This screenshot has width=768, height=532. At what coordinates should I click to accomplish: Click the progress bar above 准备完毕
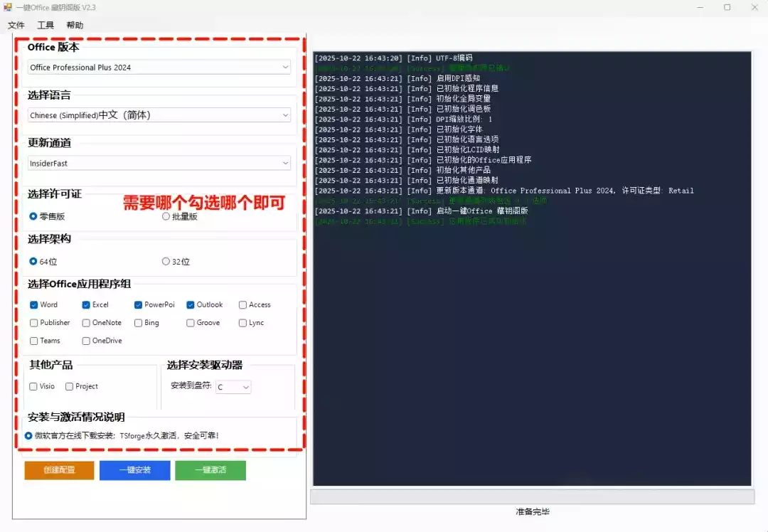click(531, 497)
